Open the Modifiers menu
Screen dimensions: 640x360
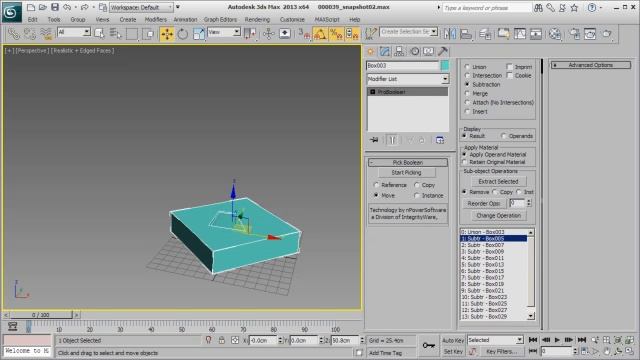[156, 20]
